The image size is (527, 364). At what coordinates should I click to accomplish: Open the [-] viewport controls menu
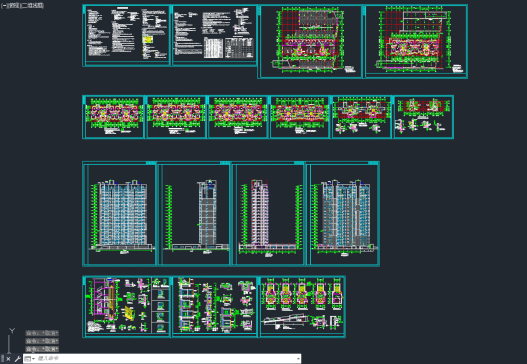pos(4,6)
